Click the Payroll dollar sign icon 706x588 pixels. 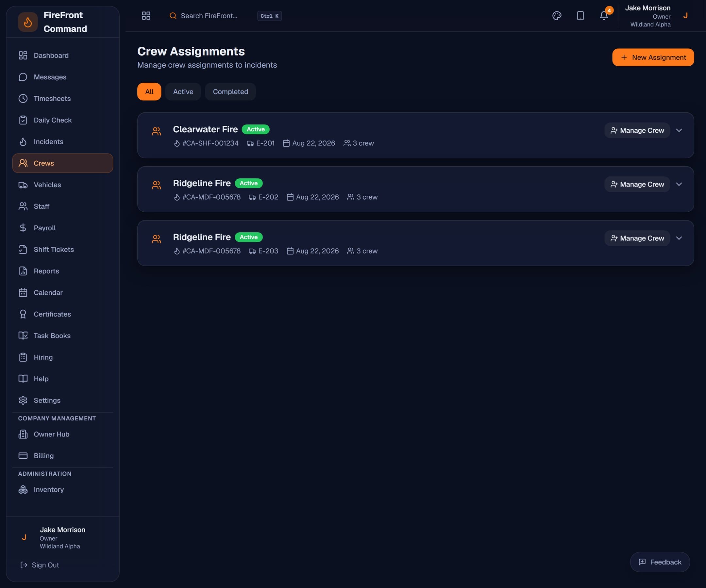coord(23,228)
